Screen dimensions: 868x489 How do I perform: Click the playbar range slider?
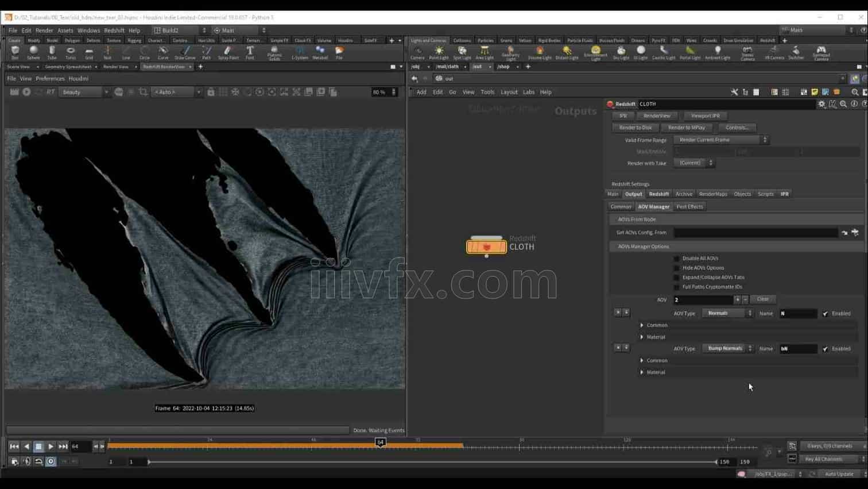(x=432, y=462)
